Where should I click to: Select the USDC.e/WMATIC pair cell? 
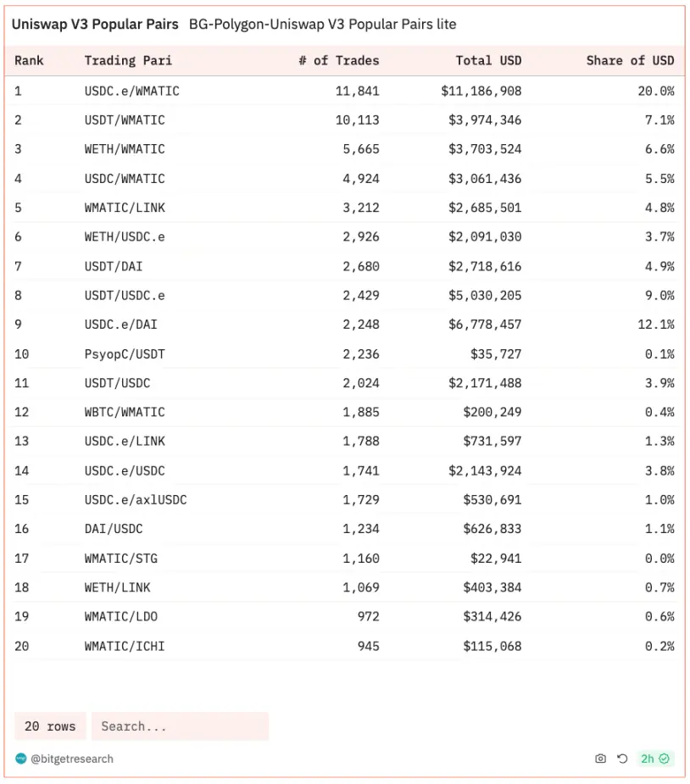pos(132,91)
